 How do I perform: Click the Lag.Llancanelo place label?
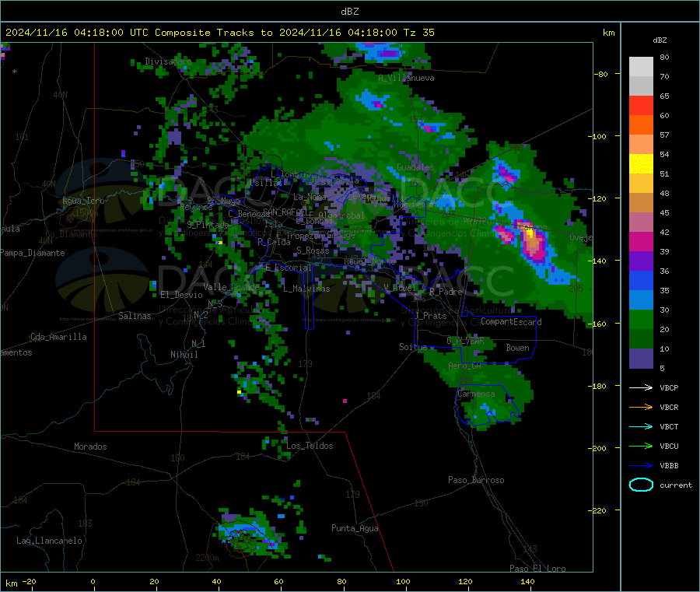(50, 541)
